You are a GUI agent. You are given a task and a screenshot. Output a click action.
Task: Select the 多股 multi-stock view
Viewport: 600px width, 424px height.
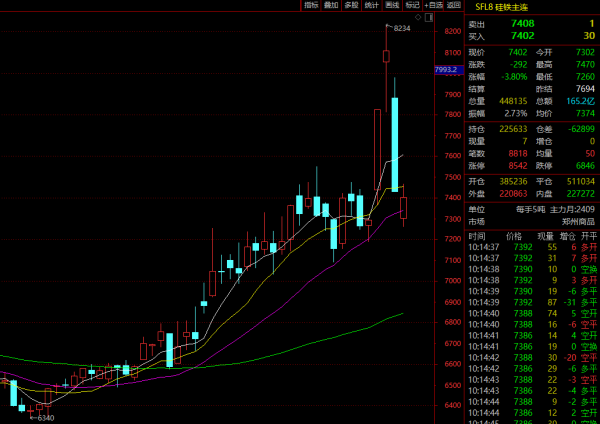[x=351, y=5]
